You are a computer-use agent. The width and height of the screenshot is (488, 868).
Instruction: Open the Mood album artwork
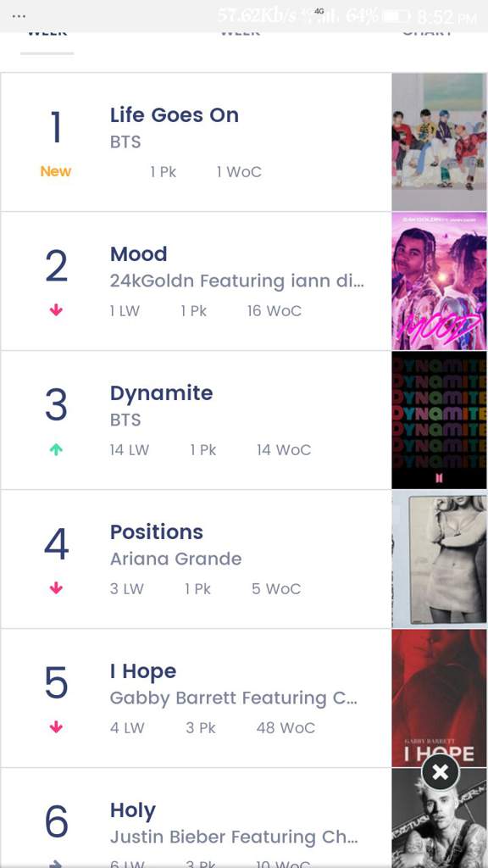[x=440, y=281]
